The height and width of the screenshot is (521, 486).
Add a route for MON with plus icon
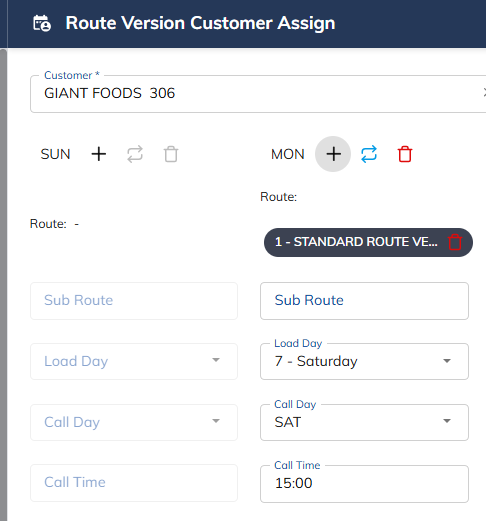pyautogui.click(x=333, y=154)
